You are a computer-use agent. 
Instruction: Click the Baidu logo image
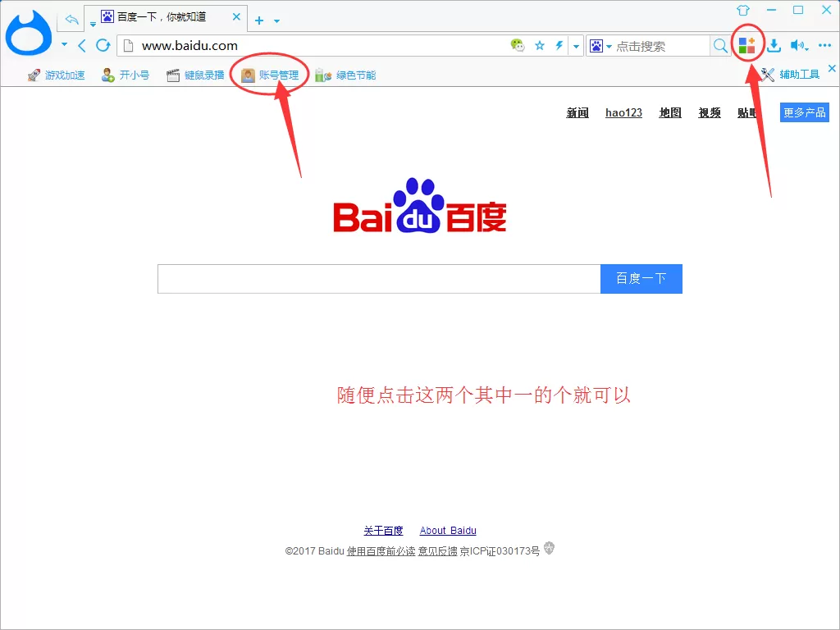pos(420,206)
